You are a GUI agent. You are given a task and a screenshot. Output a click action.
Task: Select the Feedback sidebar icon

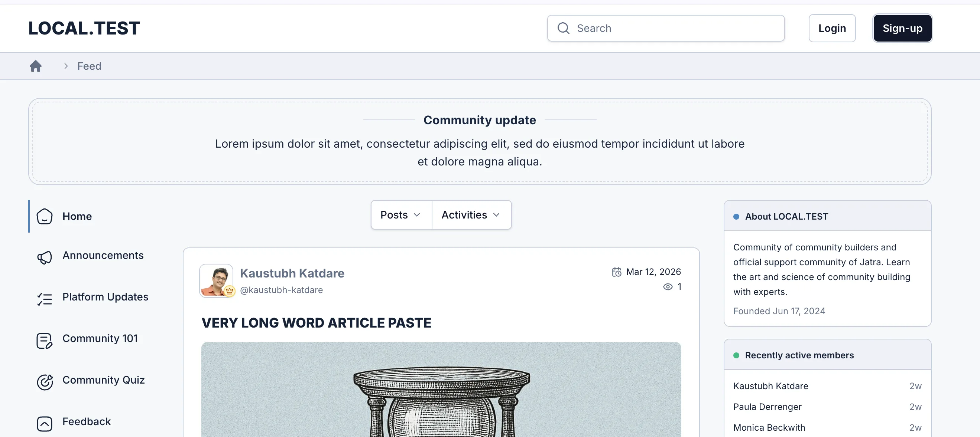point(44,424)
